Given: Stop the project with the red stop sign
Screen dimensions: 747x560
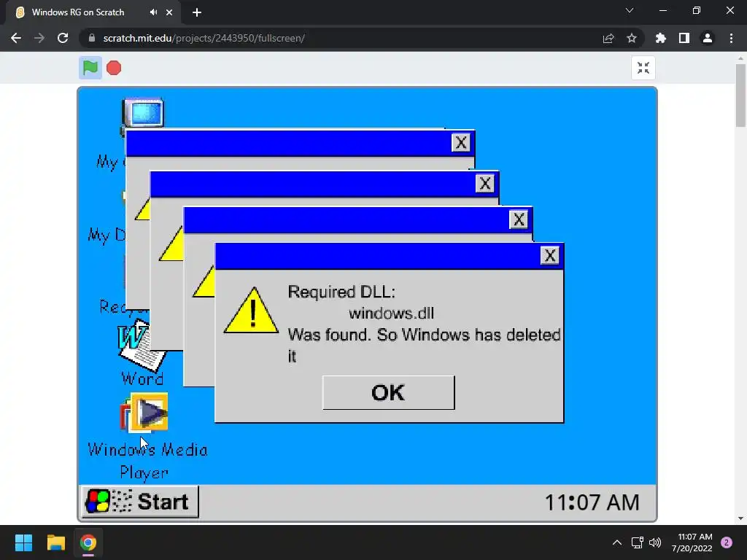Looking at the screenshot, I should point(113,68).
